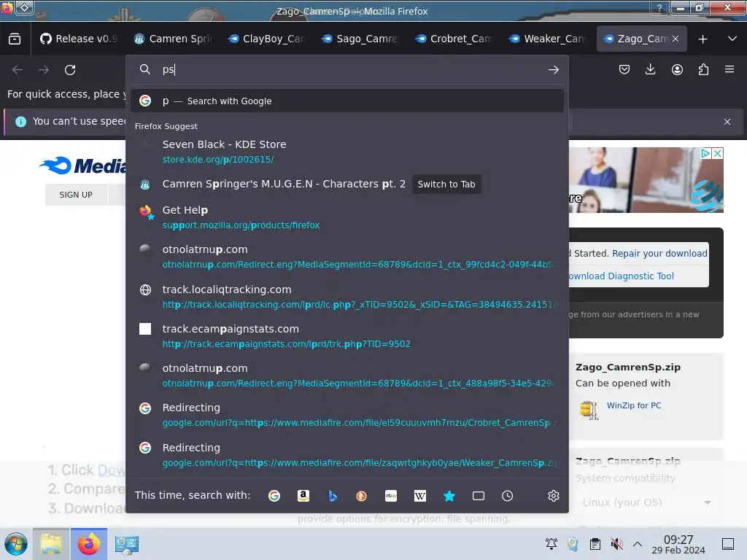Open notifications bell in system tray

(x=551, y=544)
